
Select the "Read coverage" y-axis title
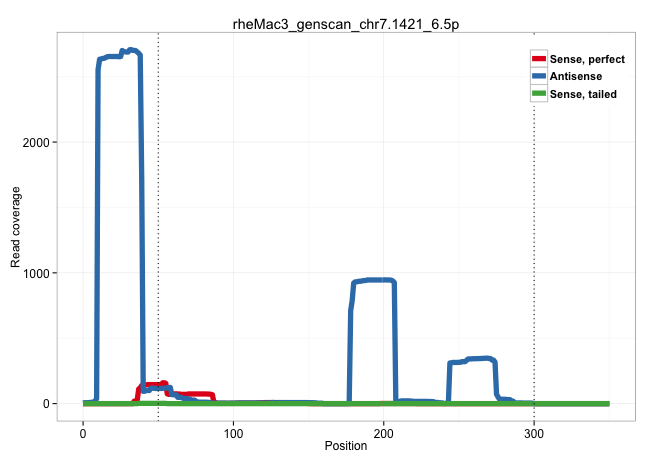(16, 226)
